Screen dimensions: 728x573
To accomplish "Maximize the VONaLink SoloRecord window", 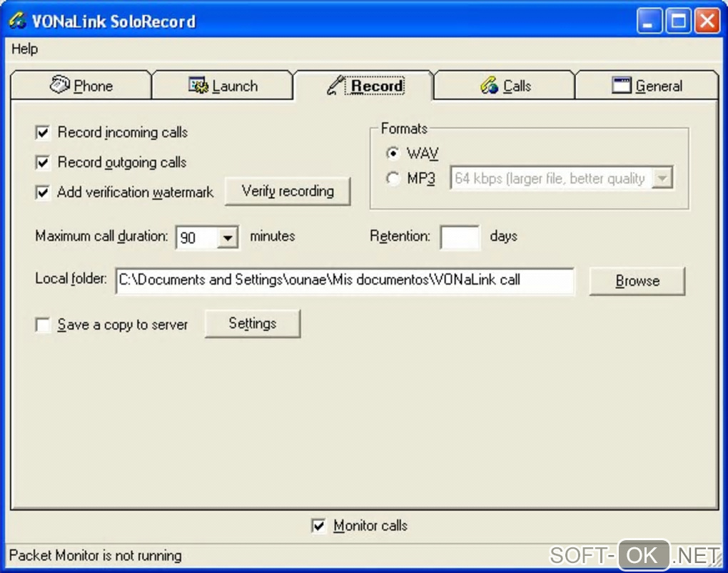I will pyautogui.click(x=678, y=21).
